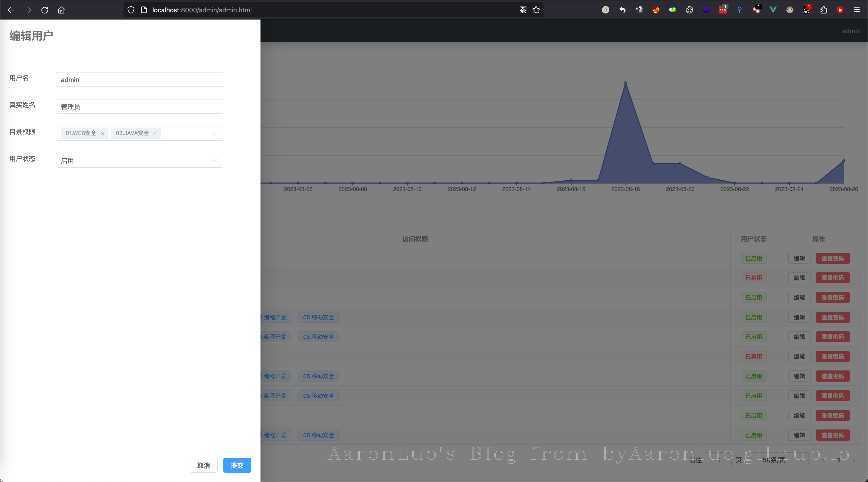Screen dimensions: 868x482
Task: Click the 02.JAVA安全 tag text
Action: (132, 133)
